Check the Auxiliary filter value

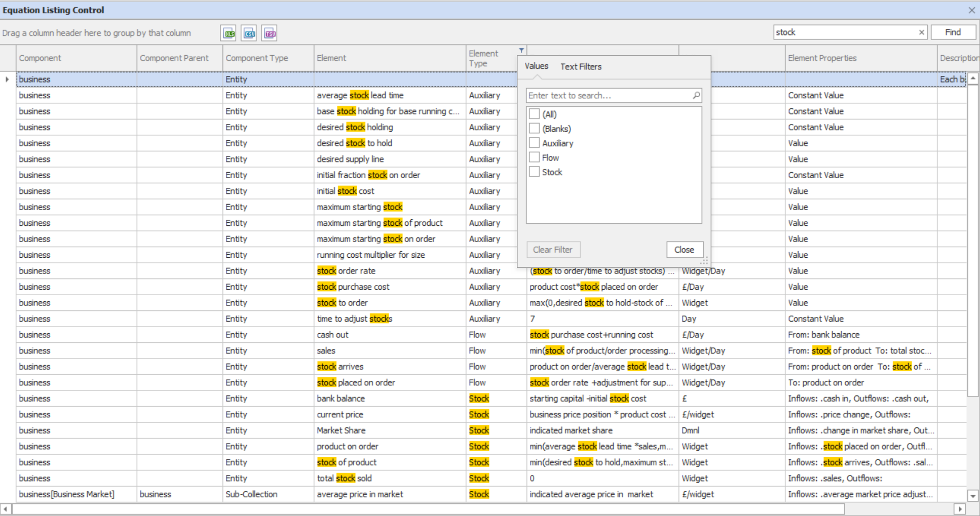(534, 143)
